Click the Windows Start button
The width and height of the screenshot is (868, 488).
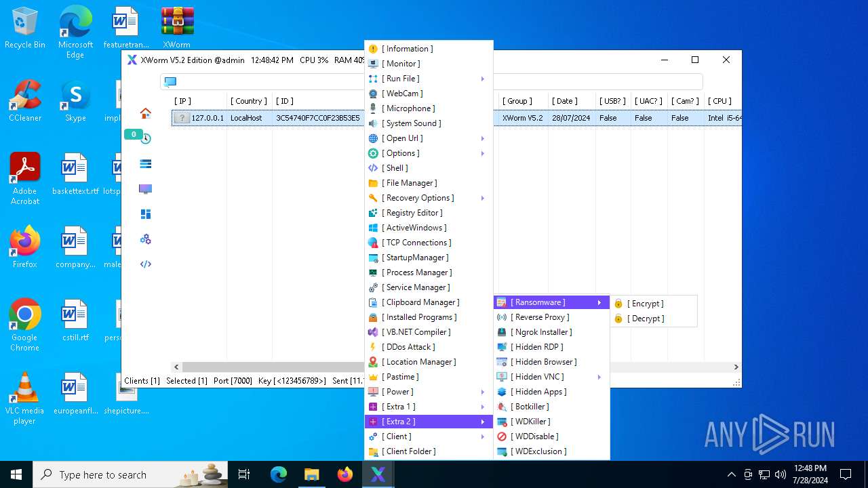16,474
